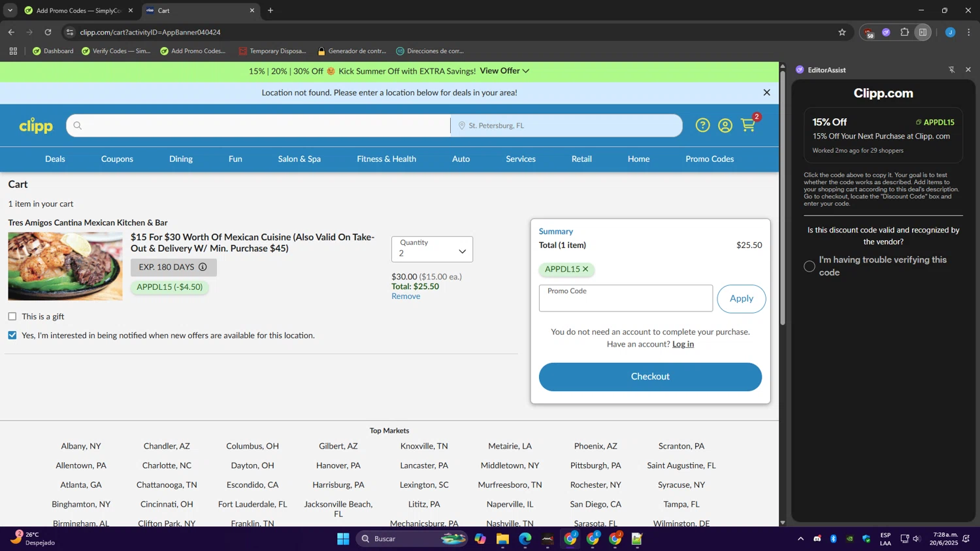Unpin the EditorAssist panel

tap(952, 70)
